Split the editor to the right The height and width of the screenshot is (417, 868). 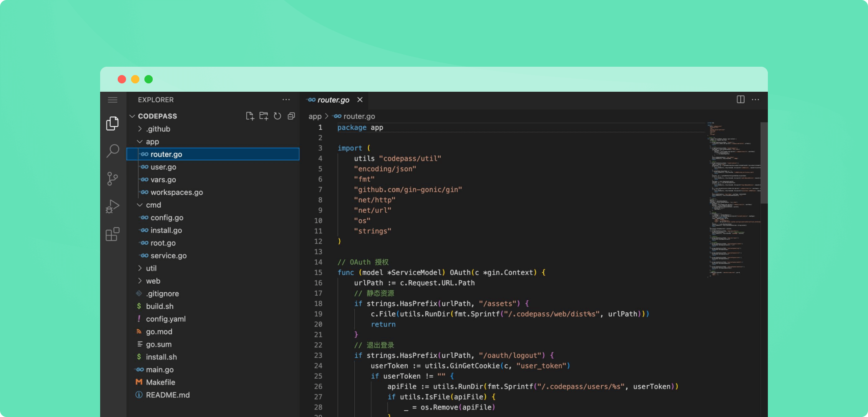tap(741, 99)
